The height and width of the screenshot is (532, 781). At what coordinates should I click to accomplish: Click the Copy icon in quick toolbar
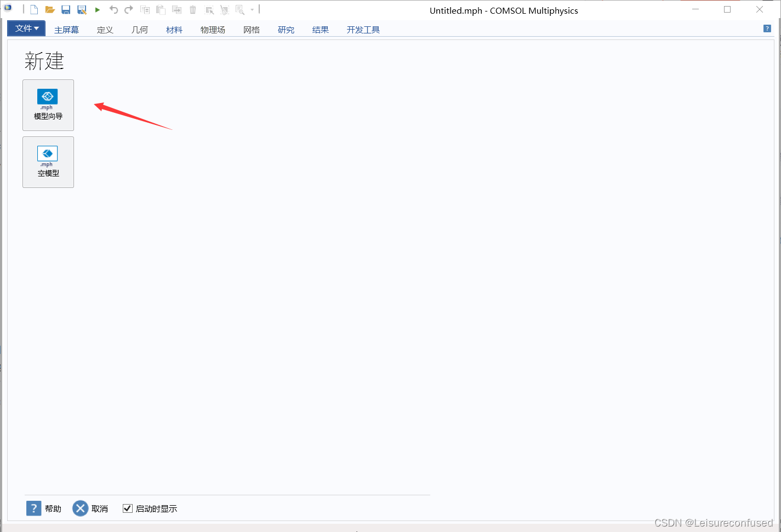pyautogui.click(x=145, y=10)
